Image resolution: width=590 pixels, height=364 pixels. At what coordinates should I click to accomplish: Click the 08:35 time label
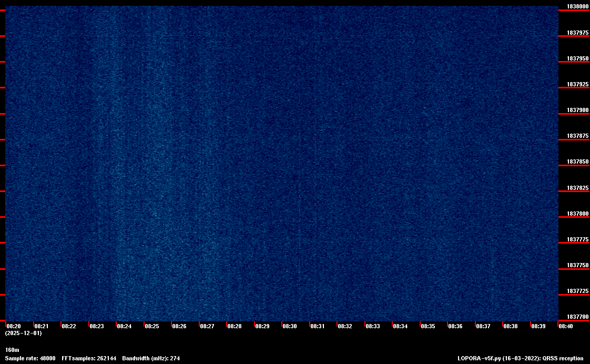point(428,326)
